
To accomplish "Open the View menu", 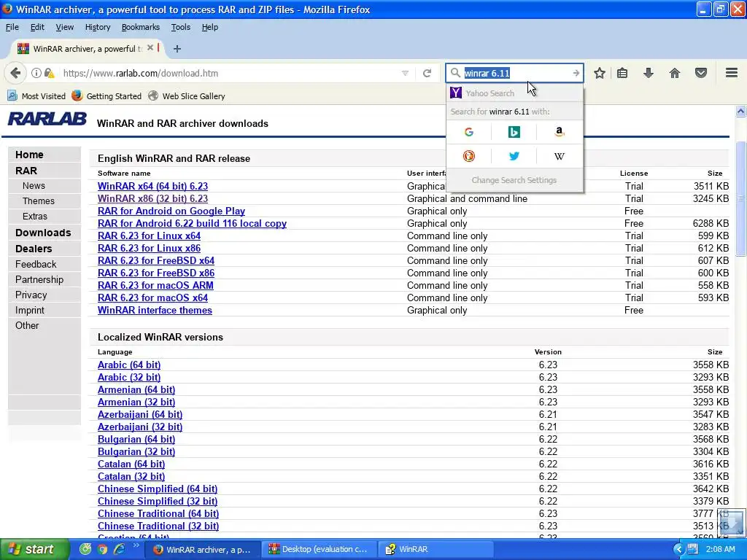I will pyautogui.click(x=64, y=27).
